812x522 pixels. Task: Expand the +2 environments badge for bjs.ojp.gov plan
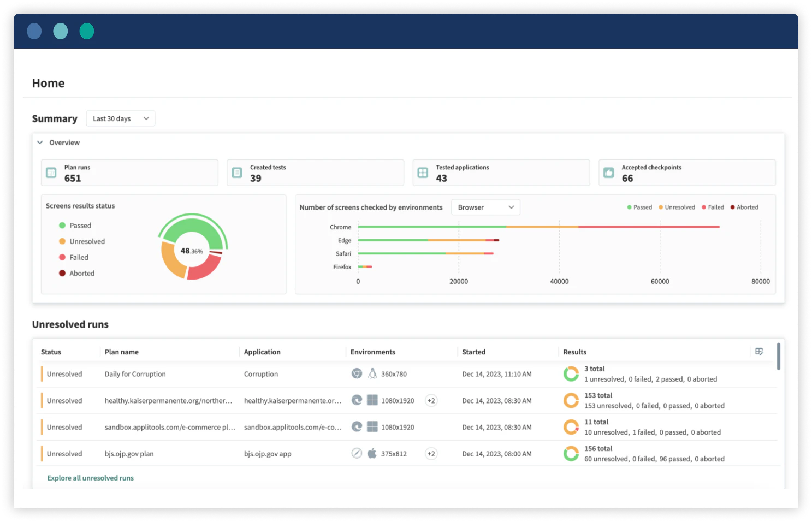pyautogui.click(x=431, y=453)
